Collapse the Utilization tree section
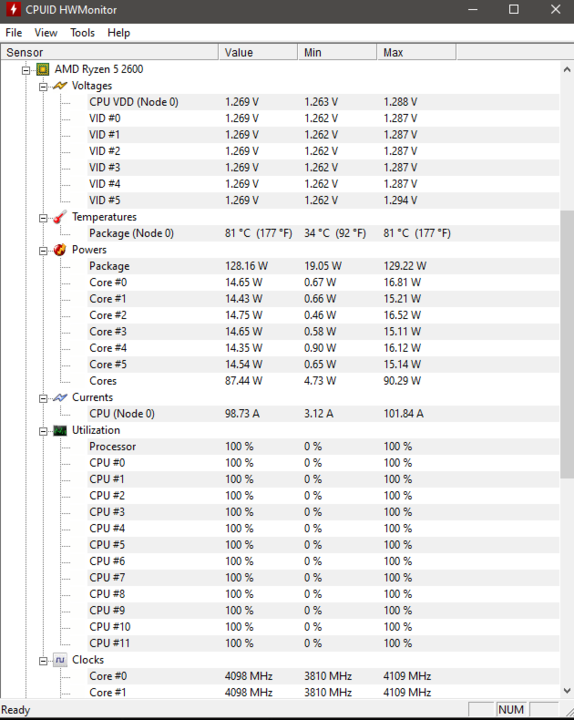Image resolution: width=574 pixels, height=720 pixels. [x=43, y=431]
